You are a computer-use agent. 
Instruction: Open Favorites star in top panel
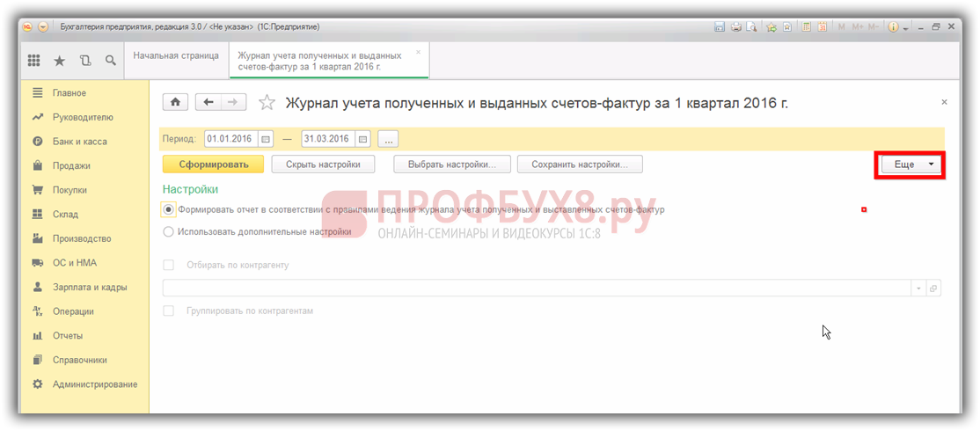pos(59,61)
